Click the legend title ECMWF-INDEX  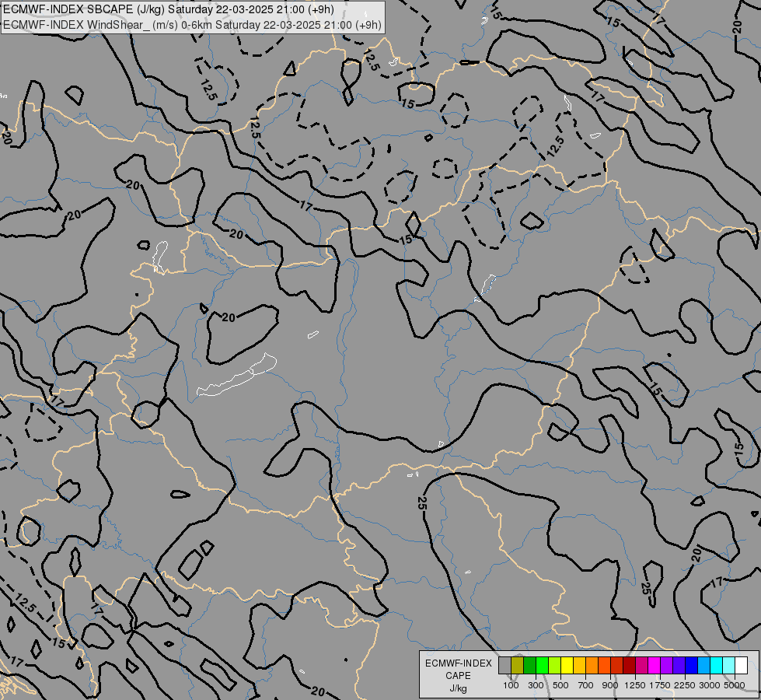coord(458,663)
